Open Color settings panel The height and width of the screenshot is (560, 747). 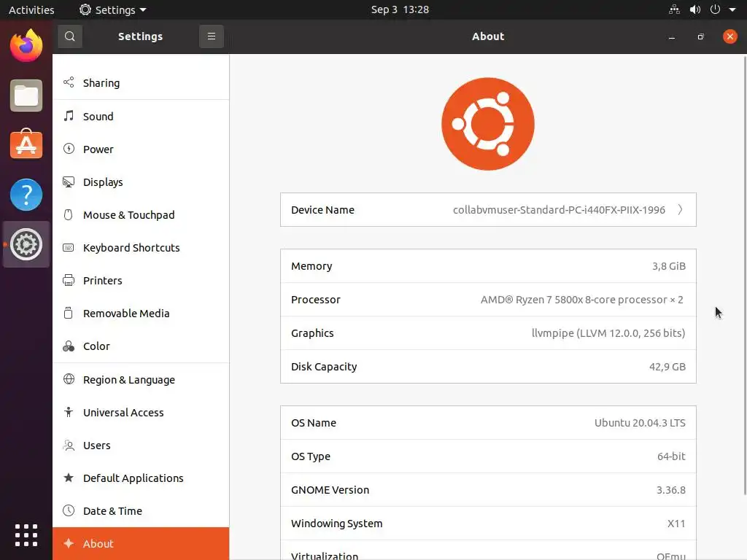[141, 346]
